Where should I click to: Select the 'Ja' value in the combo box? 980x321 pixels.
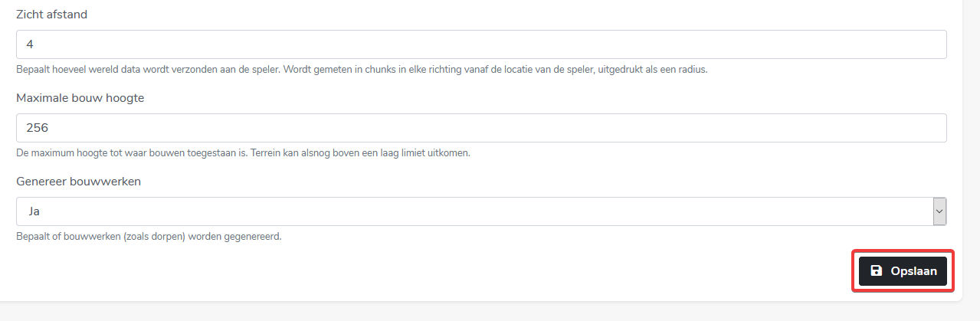click(33, 211)
